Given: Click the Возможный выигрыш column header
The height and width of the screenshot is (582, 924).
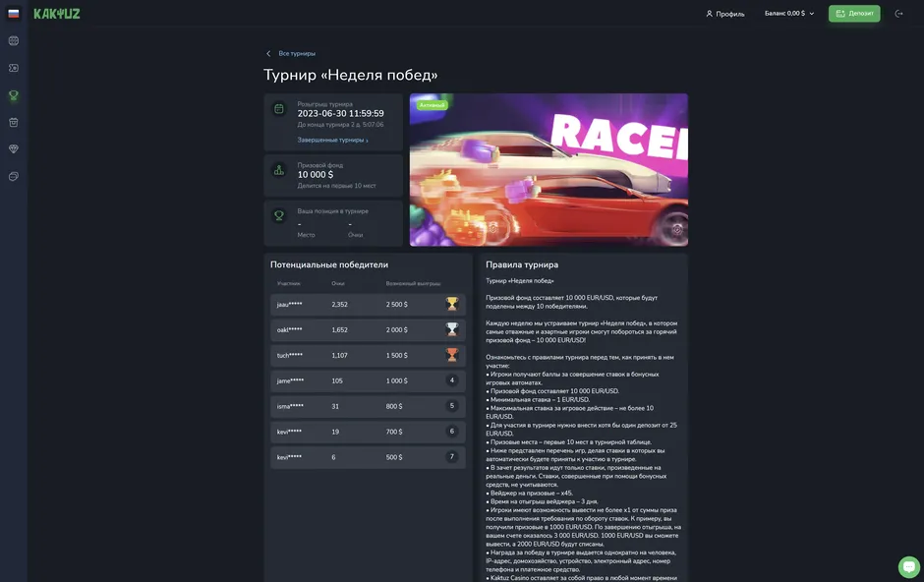Looking at the screenshot, I should (413, 283).
